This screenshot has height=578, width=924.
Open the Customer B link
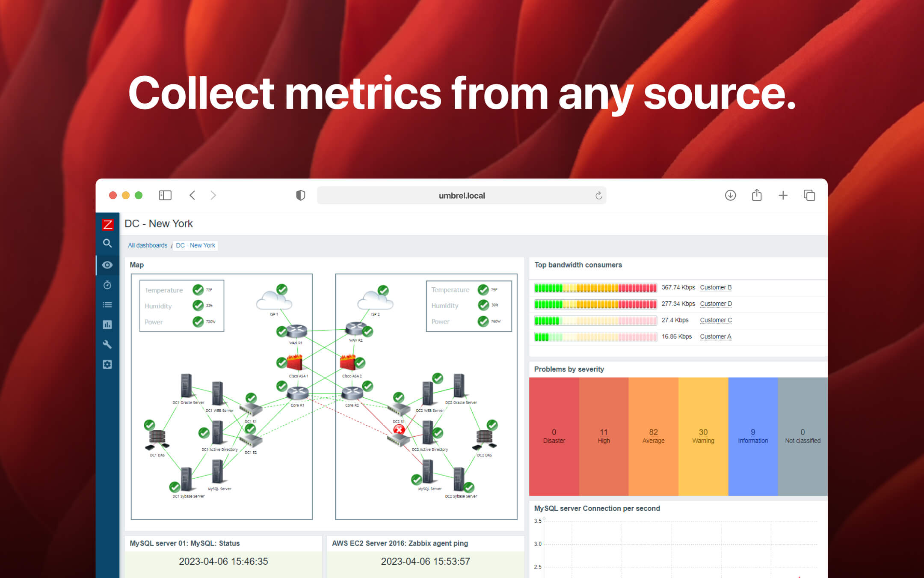pos(715,287)
